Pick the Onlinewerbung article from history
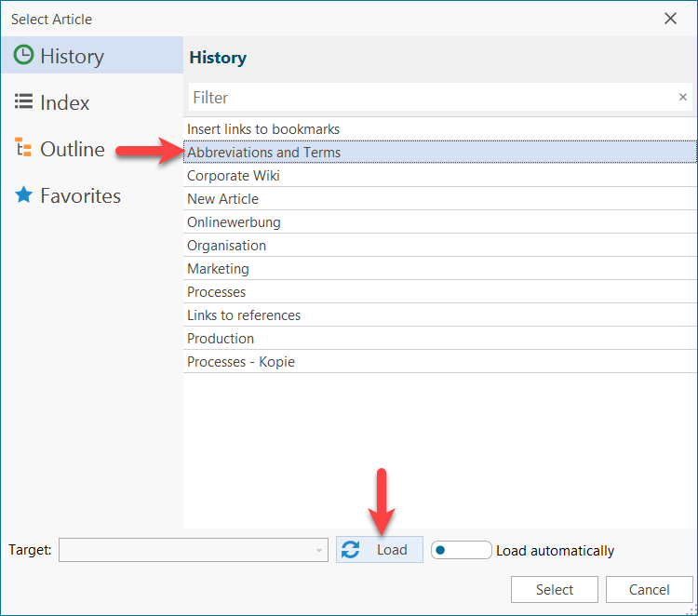This screenshot has width=698, height=616. click(234, 222)
